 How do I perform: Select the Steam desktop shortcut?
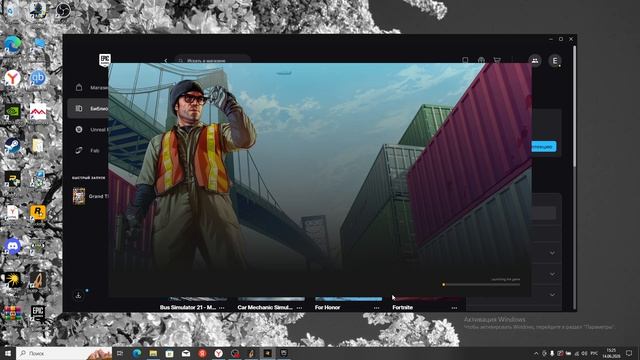pos(13,145)
